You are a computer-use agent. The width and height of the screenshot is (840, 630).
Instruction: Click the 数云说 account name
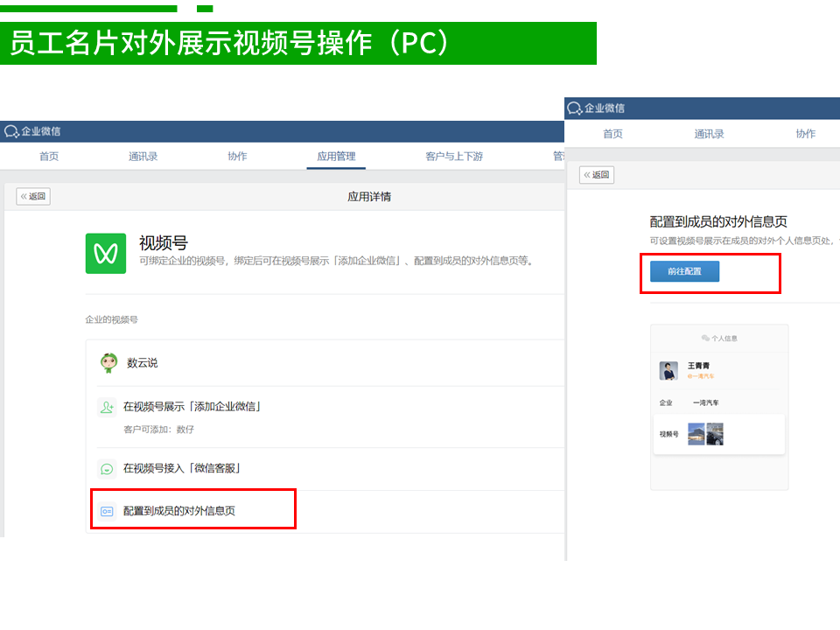(143, 362)
